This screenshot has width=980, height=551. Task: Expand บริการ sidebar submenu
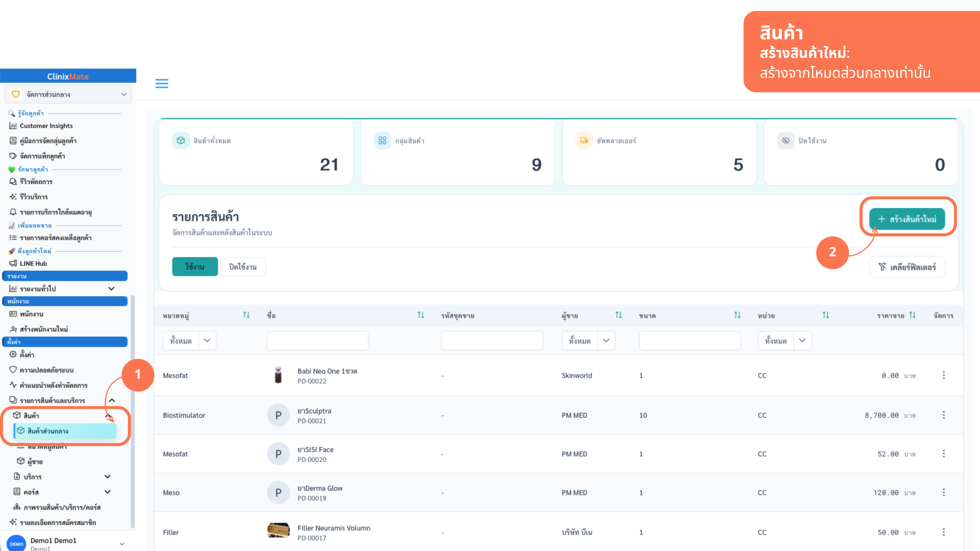(x=108, y=477)
